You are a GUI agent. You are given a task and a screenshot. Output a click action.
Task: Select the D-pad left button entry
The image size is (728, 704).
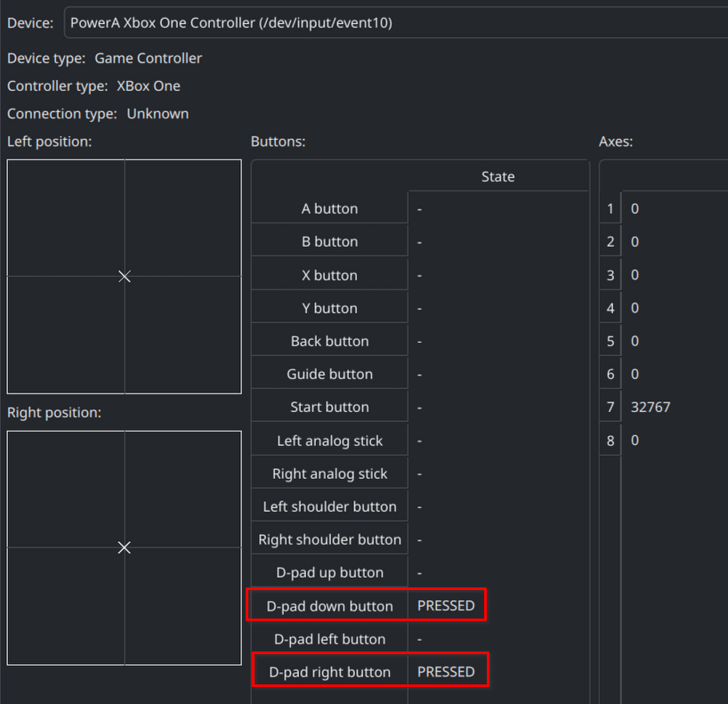(329, 638)
